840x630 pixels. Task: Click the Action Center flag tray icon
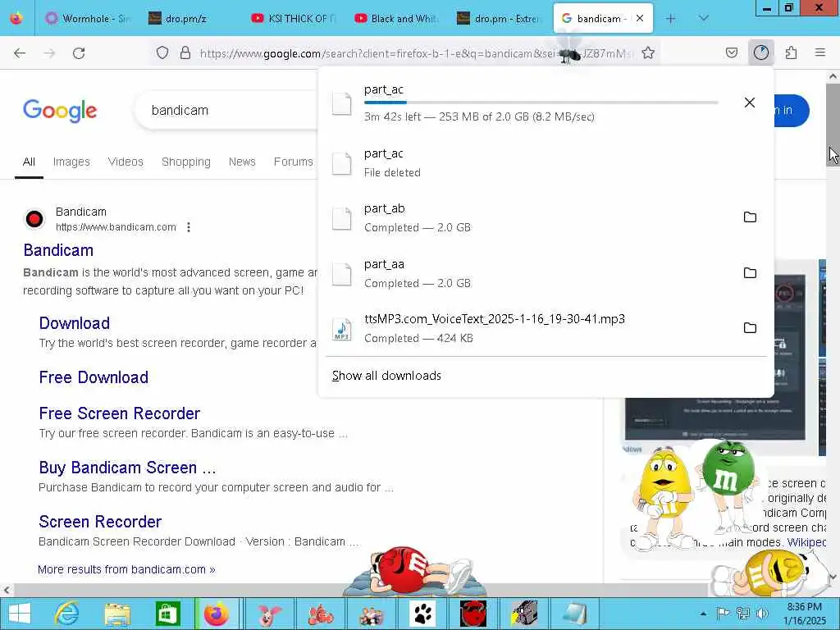pos(724,614)
